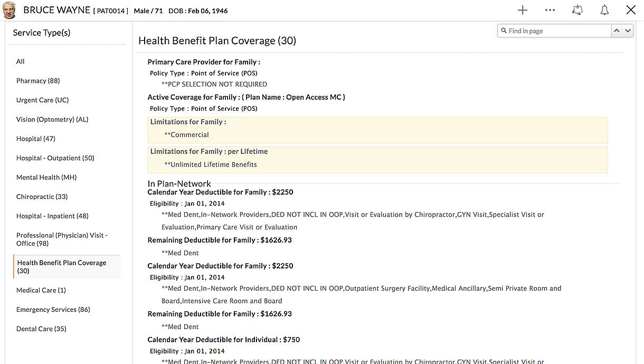Add a new entry using the plus icon
This screenshot has width=644, height=364.
(522, 10)
